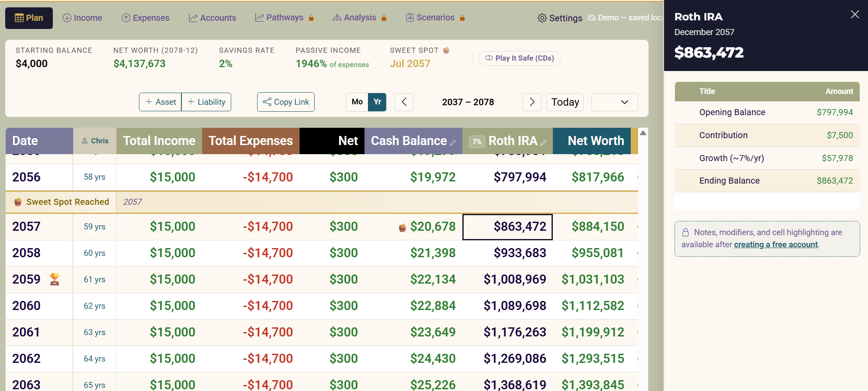Click the up arrow on the table scrollbar

coord(643,133)
